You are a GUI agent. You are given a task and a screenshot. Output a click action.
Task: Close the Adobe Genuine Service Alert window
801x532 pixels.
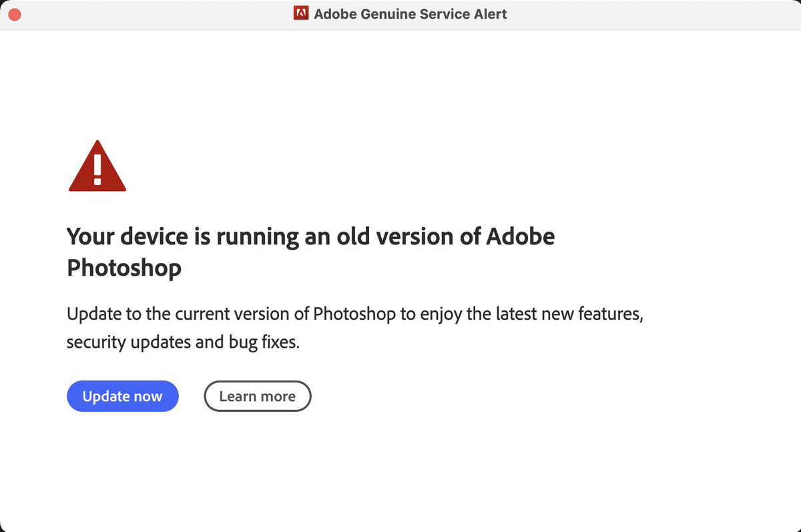coord(13,14)
